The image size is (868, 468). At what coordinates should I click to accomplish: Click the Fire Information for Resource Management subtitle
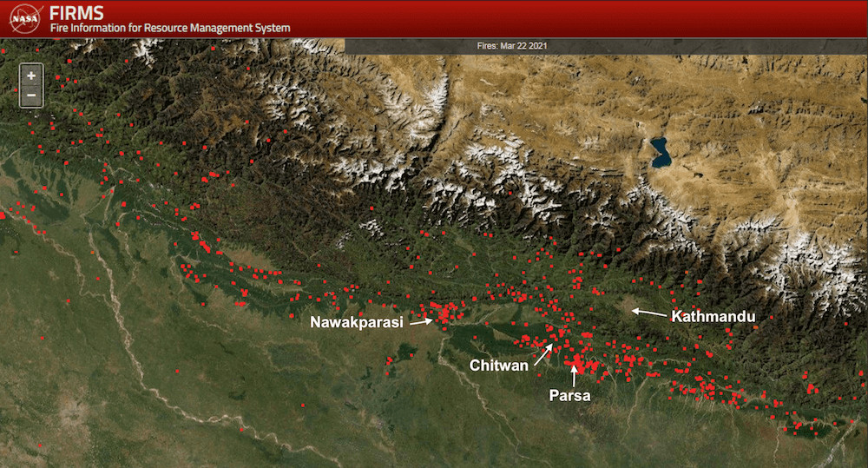pyautogui.click(x=170, y=28)
